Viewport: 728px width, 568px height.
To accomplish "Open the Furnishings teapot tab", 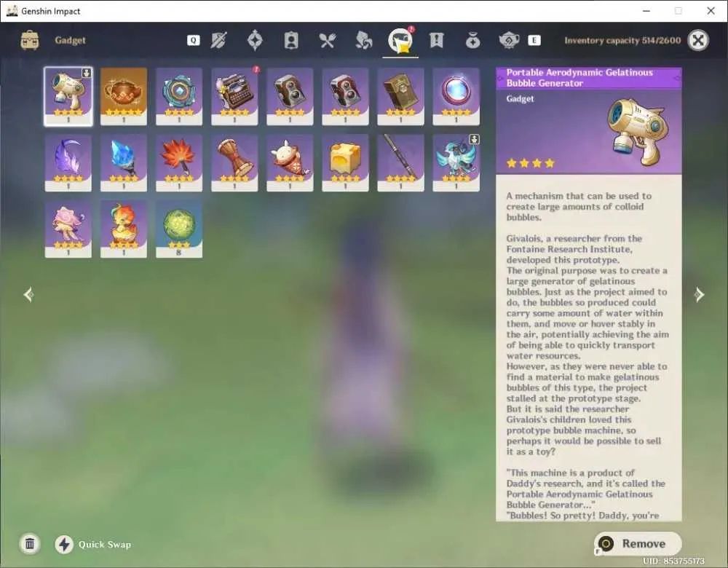I will [509, 40].
